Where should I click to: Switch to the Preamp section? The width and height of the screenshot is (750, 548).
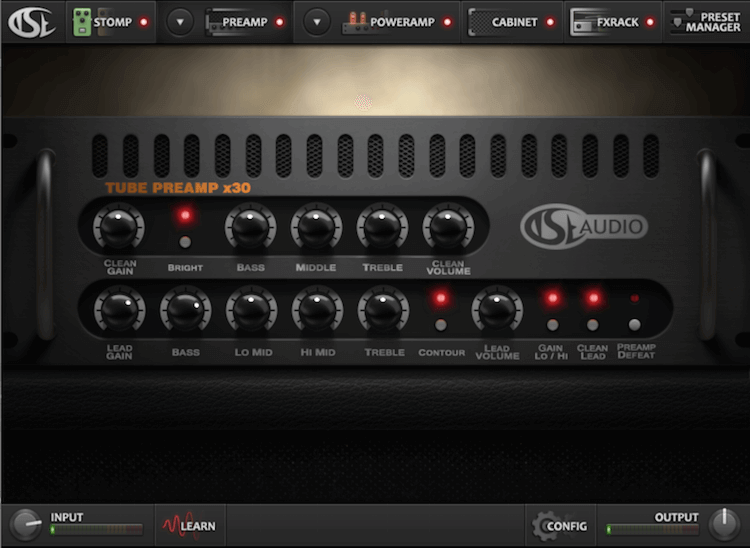(244, 22)
